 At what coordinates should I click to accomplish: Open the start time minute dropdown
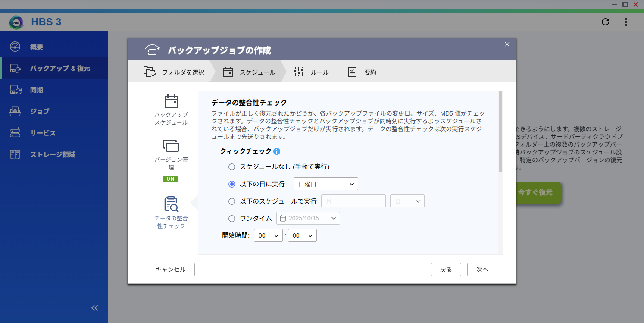tap(302, 235)
